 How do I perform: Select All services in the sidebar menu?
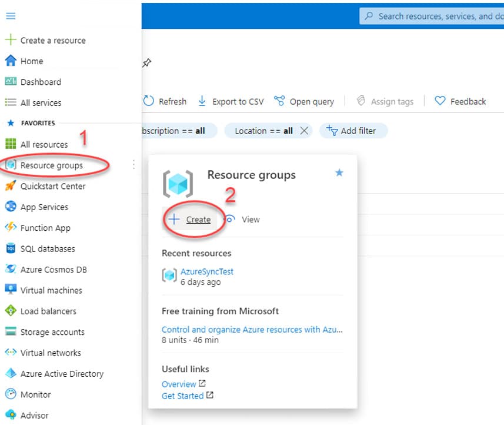tap(41, 102)
